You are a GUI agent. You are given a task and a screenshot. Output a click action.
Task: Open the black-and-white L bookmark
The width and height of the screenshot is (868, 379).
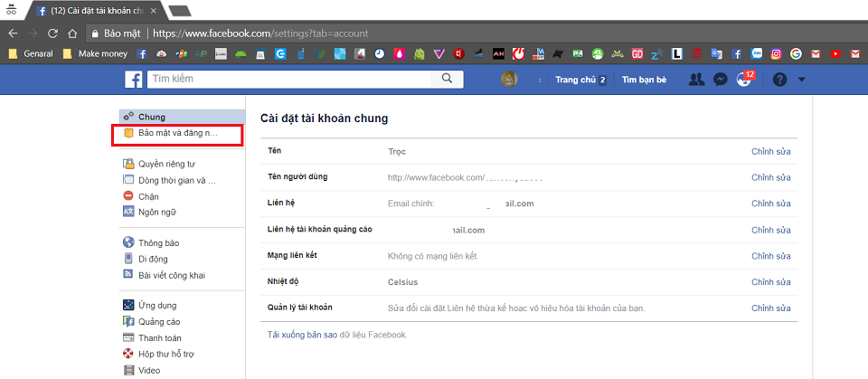click(x=676, y=53)
